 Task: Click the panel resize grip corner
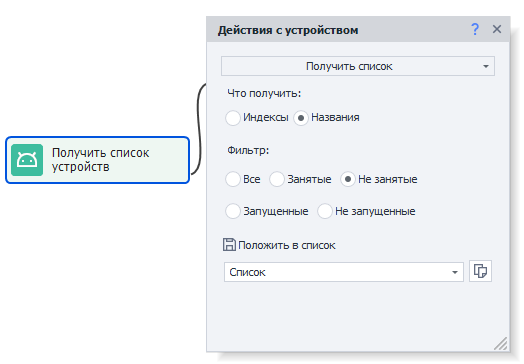point(501,344)
